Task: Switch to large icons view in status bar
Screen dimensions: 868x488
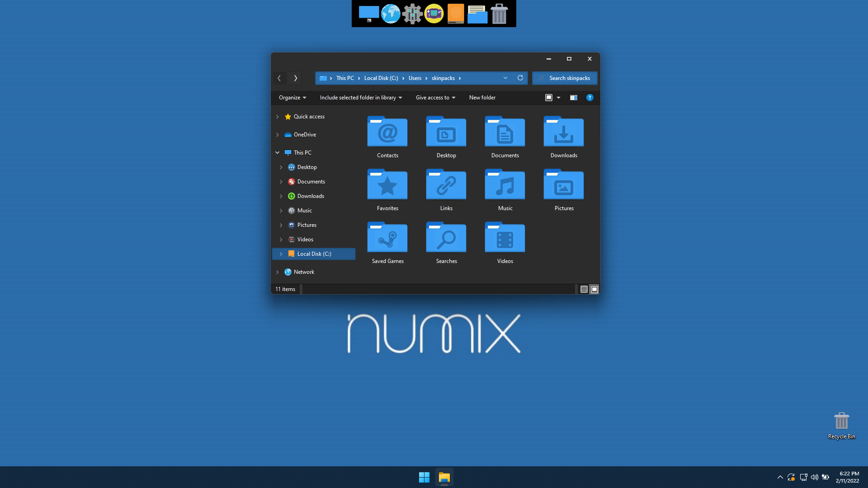Action: tap(594, 289)
